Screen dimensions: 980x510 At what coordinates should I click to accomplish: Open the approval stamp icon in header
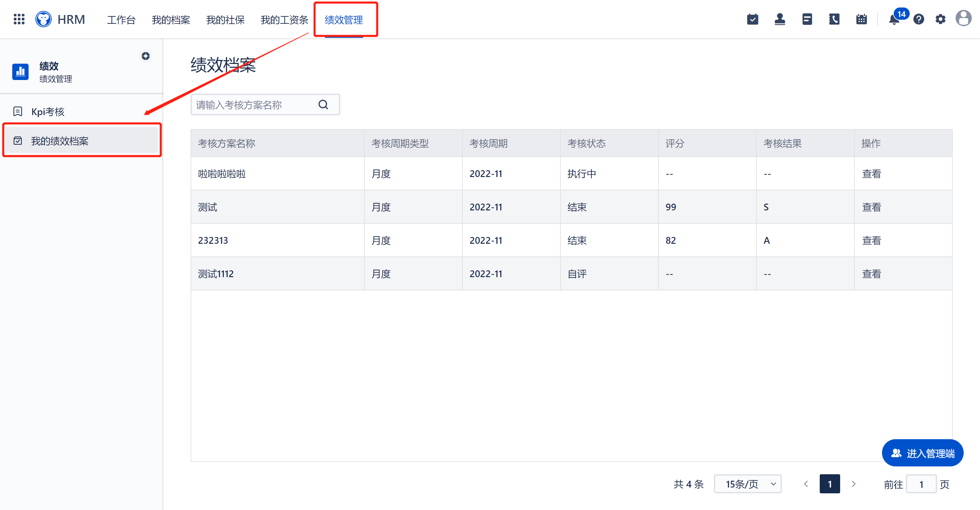coord(780,19)
